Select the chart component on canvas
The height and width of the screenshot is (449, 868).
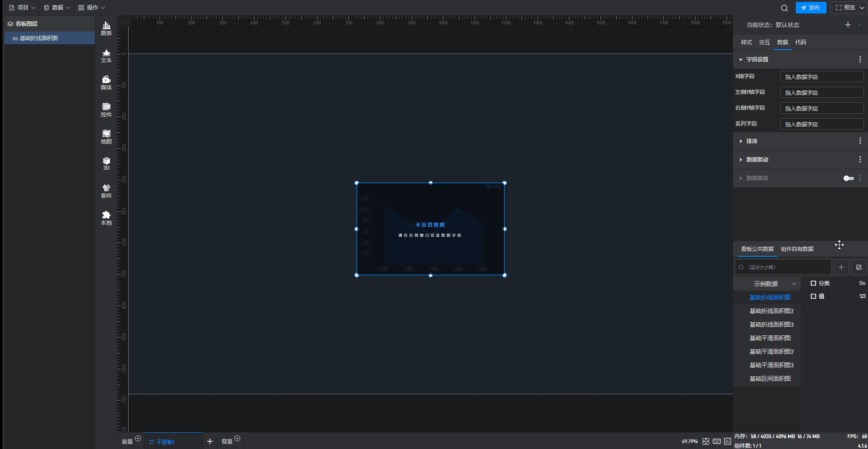pyautogui.click(x=431, y=229)
